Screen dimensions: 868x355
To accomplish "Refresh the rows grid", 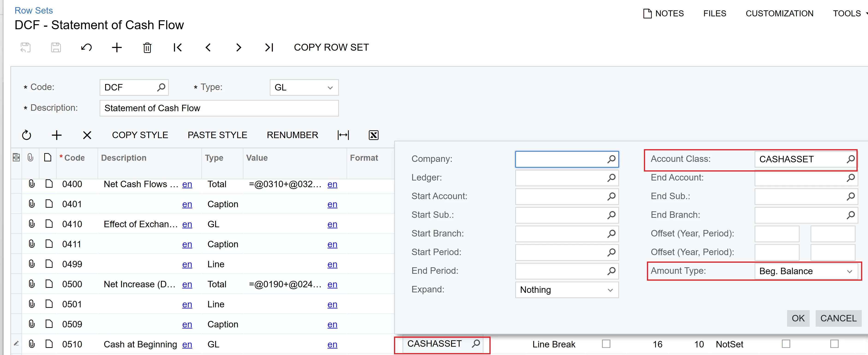I will (x=27, y=135).
